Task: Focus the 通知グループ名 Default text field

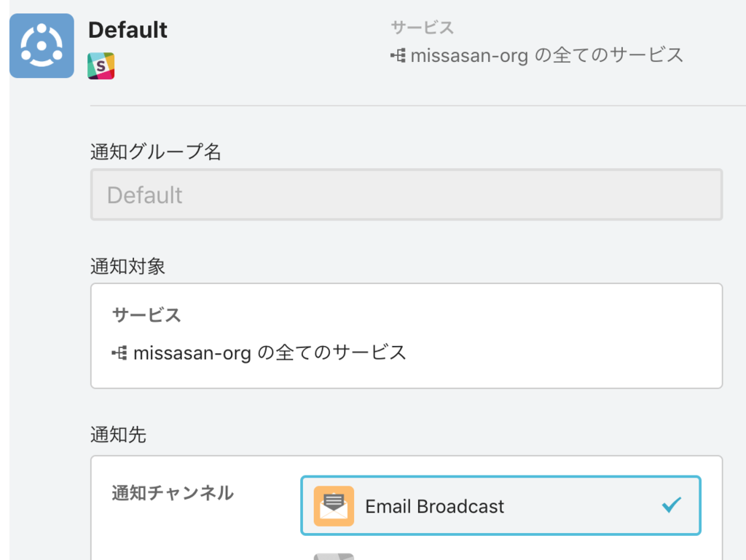Action: (x=406, y=195)
